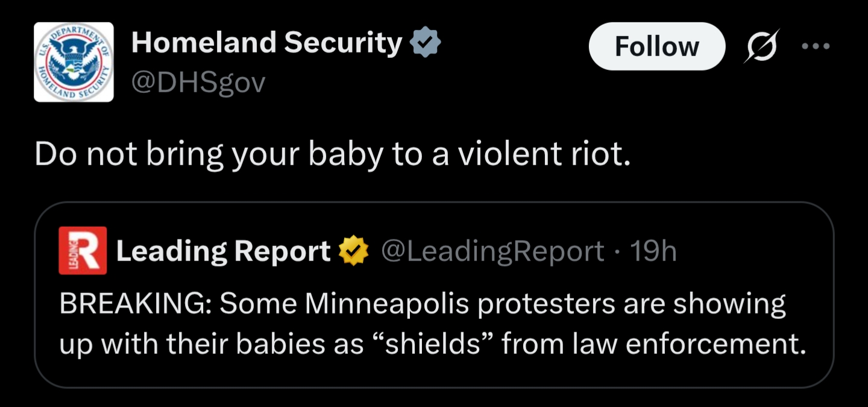
Task: Select the "Do not bring your baby" post text
Action: click(x=332, y=154)
